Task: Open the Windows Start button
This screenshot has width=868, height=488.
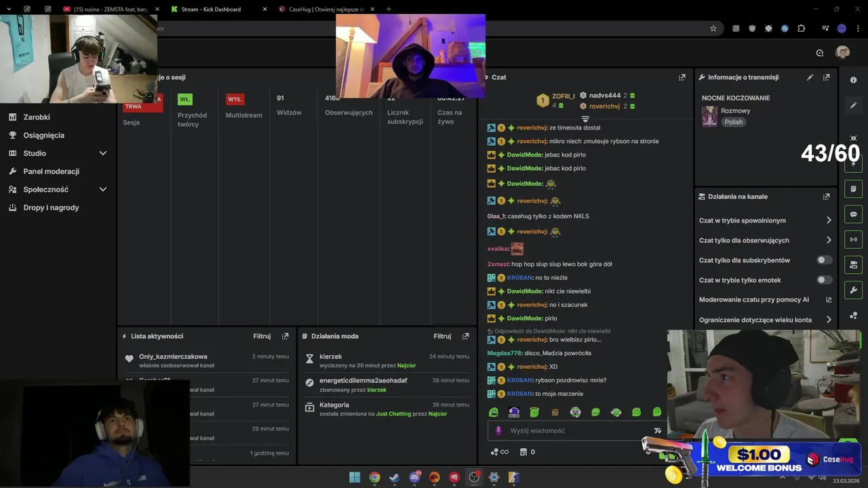Action: (x=355, y=477)
